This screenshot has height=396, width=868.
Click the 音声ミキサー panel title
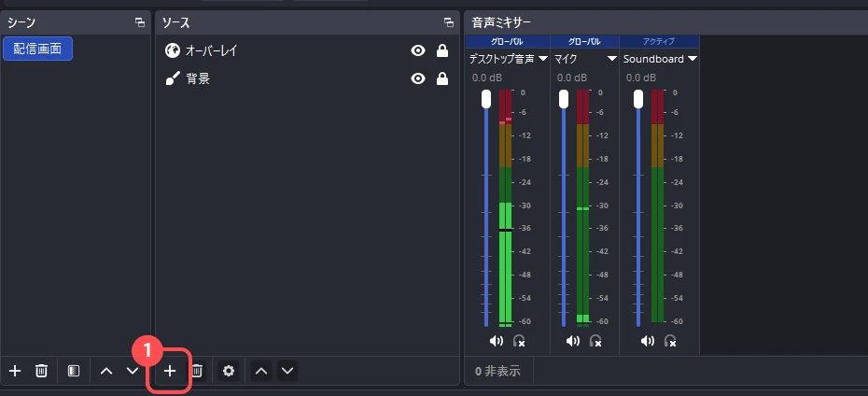click(501, 22)
